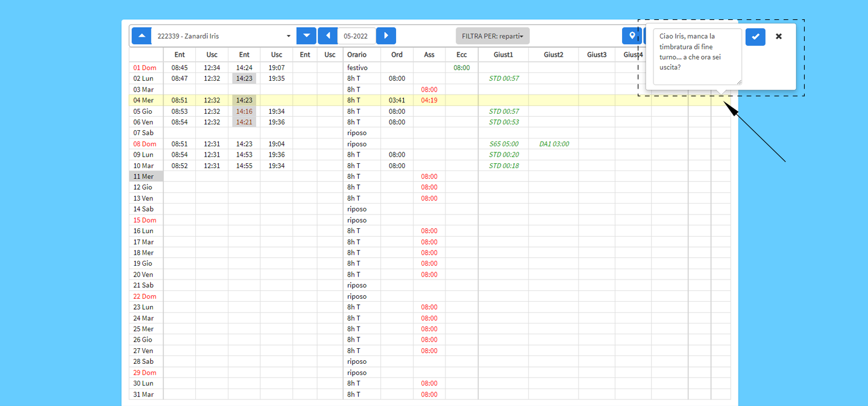Screen dimensions: 868x406
Task: Dismiss the message popup with X
Action: pyautogui.click(x=778, y=37)
